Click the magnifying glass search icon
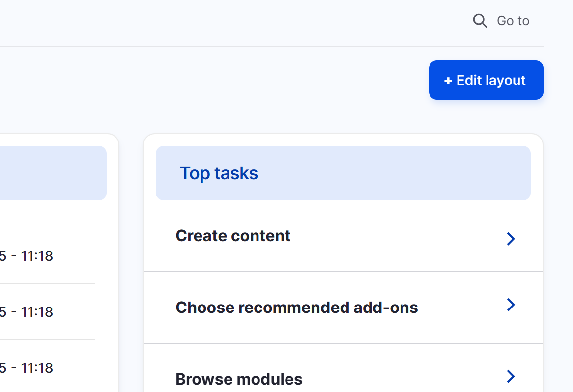573x392 pixels. pyautogui.click(x=480, y=21)
